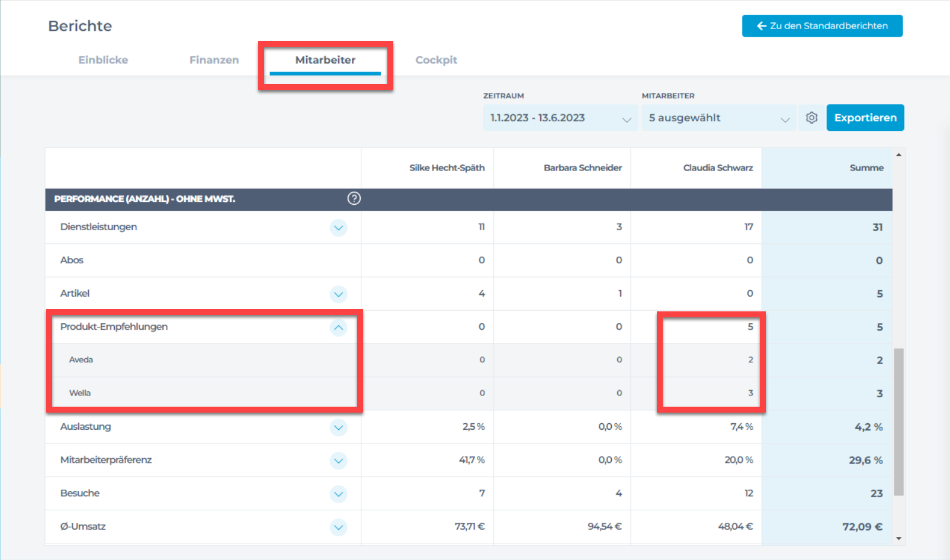Click Auslastung total 4,2 %
The height and width of the screenshot is (560, 950).
pyautogui.click(x=868, y=427)
